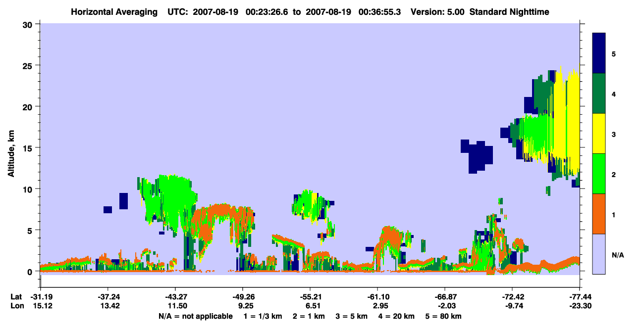Click the isolated dark blue cloud near 15 km

[477, 156]
